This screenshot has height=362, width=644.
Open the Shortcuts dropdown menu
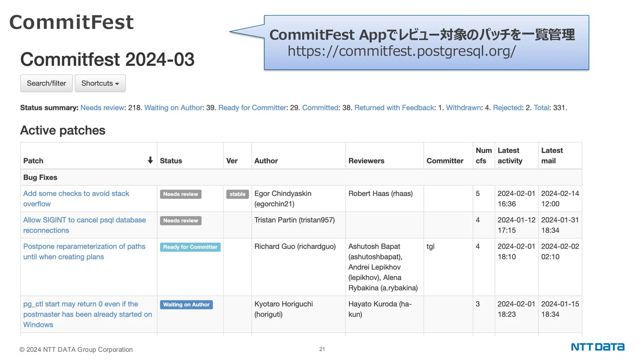(x=100, y=83)
